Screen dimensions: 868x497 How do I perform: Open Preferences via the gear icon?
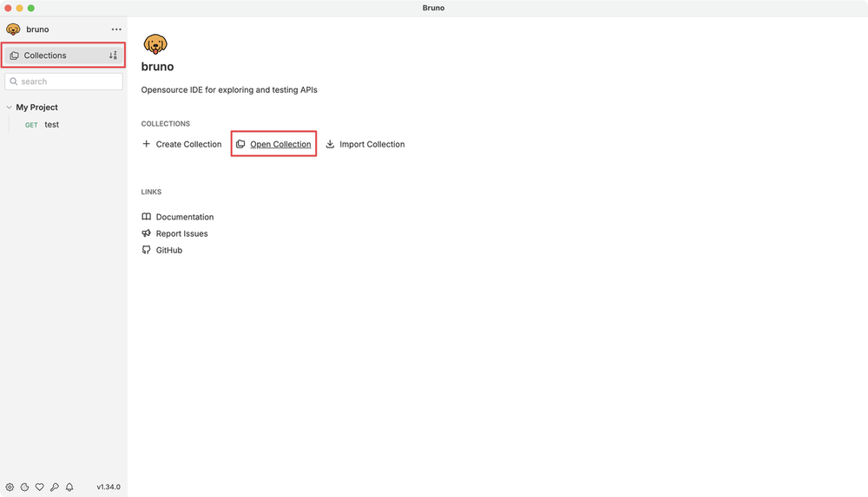(x=10, y=487)
